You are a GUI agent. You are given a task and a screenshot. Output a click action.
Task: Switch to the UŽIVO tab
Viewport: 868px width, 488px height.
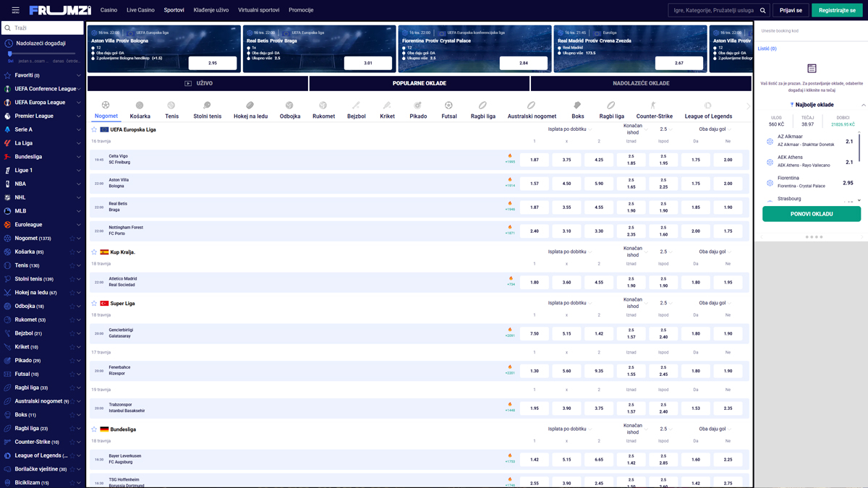197,83
